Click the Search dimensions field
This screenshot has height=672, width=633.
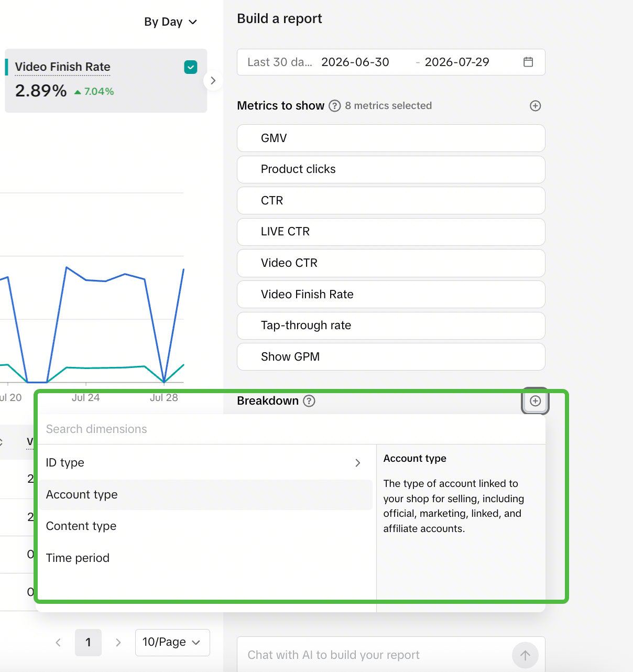coord(292,429)
